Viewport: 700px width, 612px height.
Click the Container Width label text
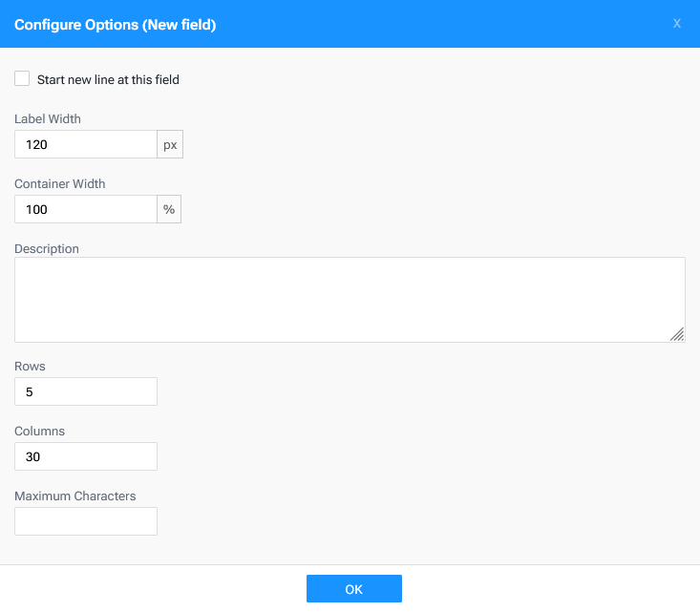(x=60, y=183)
